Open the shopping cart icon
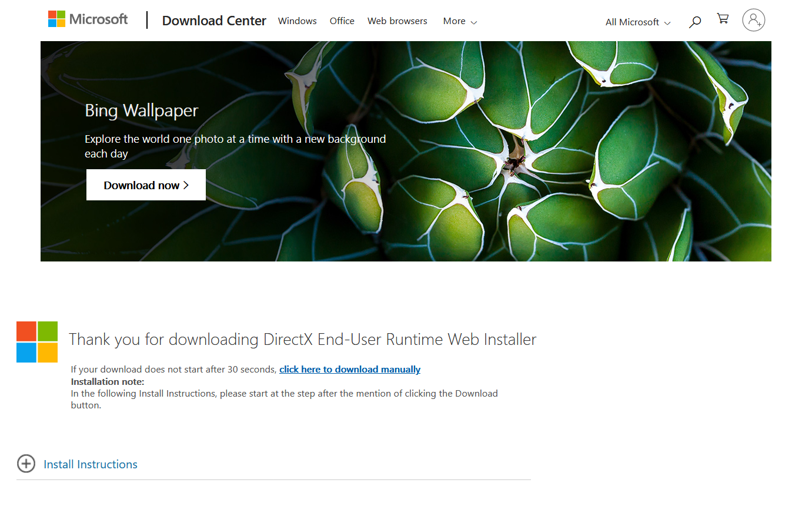 click(x=723, y=19)
